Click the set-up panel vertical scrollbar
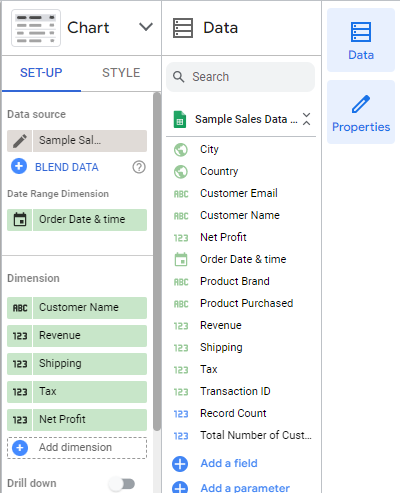This screenshot has height=493, width=400. 157,261
